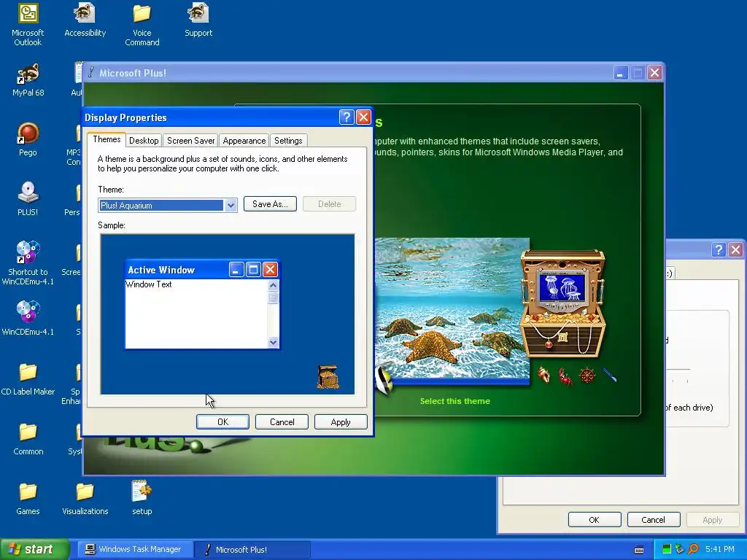Switch to the Settings tab

coord(288,141)
